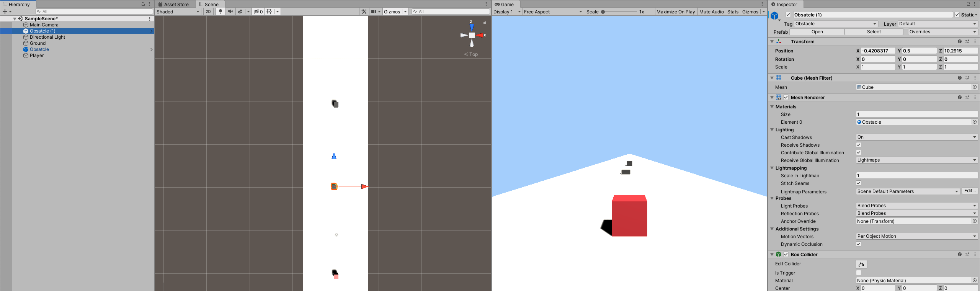Click the object picker for Element 0 material
Image resolution: width=980 pixels, height=291 pixels.
point(975,122)
